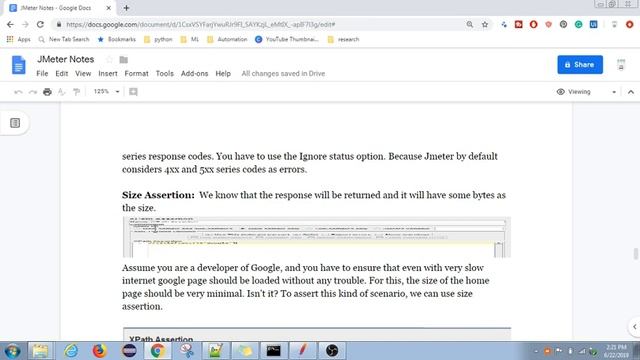
Task: Open the Apps shortcut in bookmarks bar
Action: pyautogui.click(x=19, y=40)
